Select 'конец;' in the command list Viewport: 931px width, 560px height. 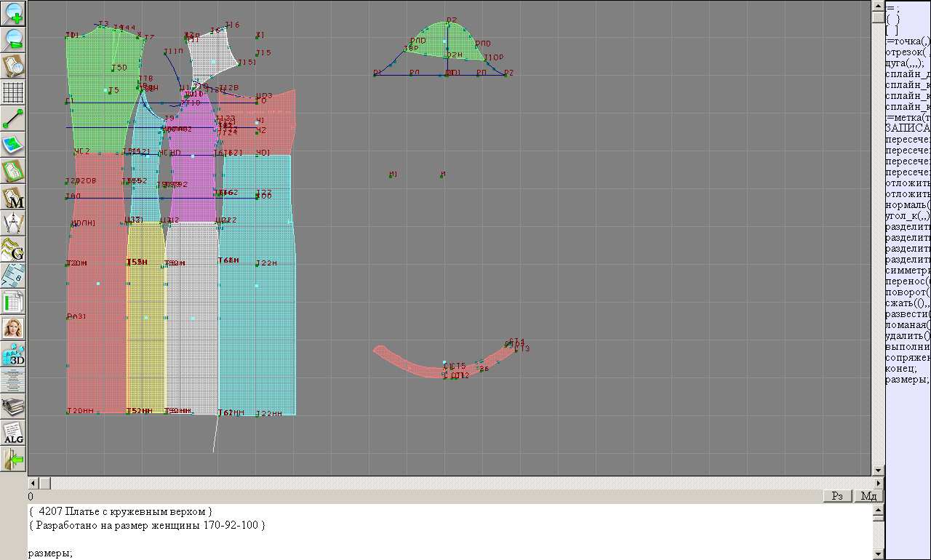click(901, 369)
